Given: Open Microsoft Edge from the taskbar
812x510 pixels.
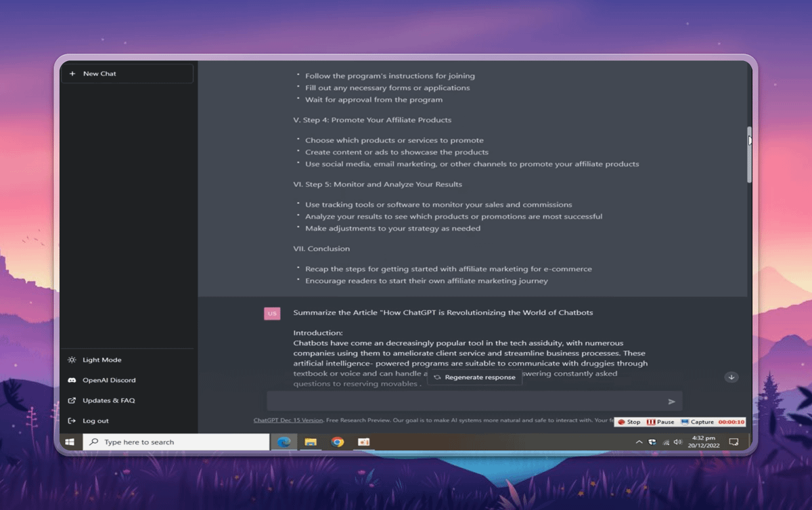Looking at the screenshot, I should pyautogui.click(x=285, y=442).
